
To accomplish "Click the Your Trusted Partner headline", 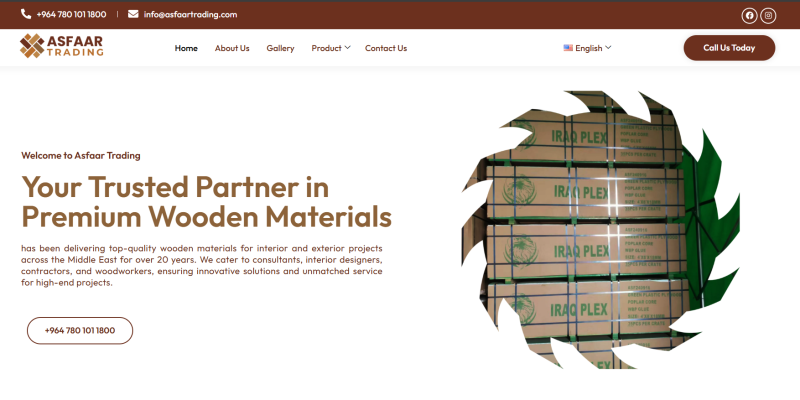I will point(206,202).
